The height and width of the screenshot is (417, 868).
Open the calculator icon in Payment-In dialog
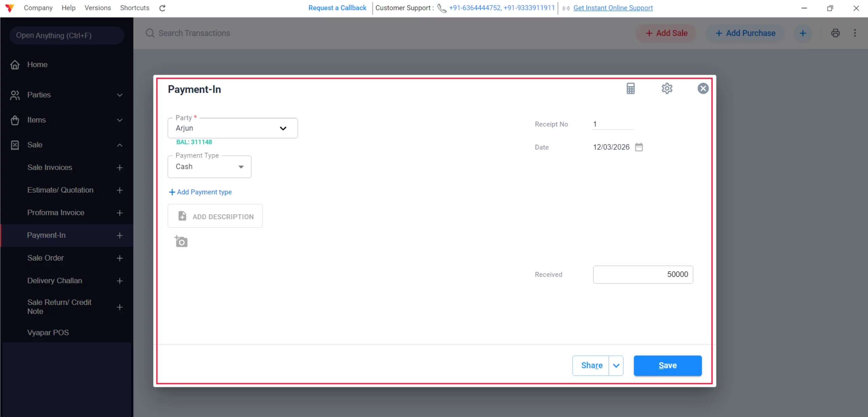[x=630, y=88]
